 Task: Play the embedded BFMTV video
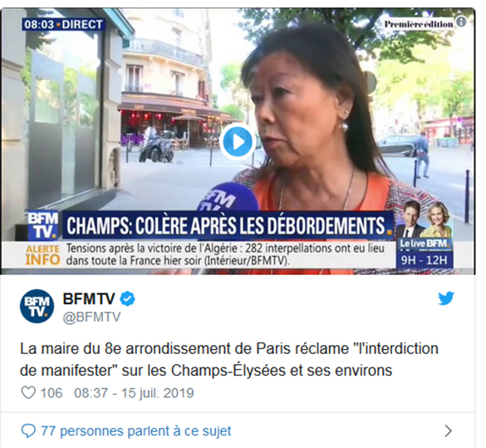coord(238,141)
